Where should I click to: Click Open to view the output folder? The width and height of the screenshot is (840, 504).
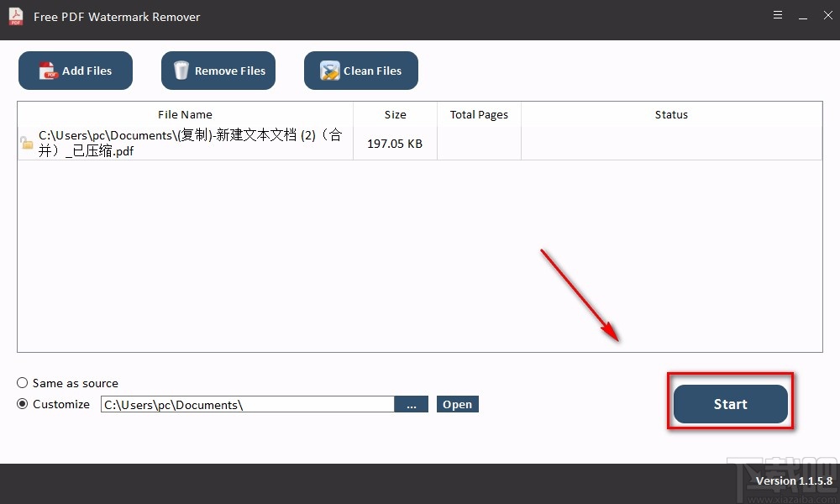tap(457, 404)
